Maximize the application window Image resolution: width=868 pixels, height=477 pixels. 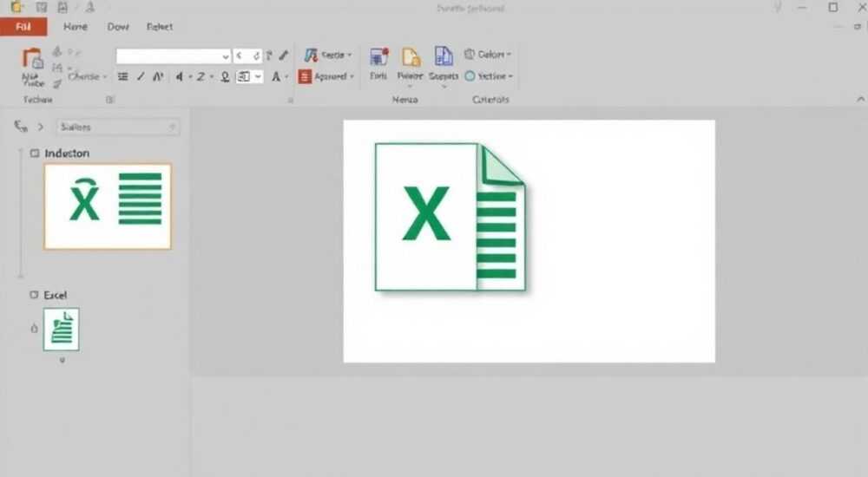[x=833, y=7]
